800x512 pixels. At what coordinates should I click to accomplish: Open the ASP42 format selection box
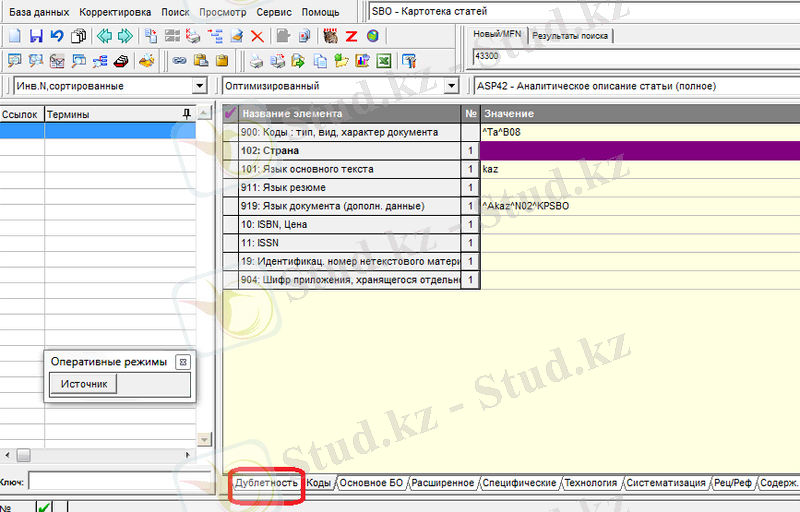click(x=636, y=86)
